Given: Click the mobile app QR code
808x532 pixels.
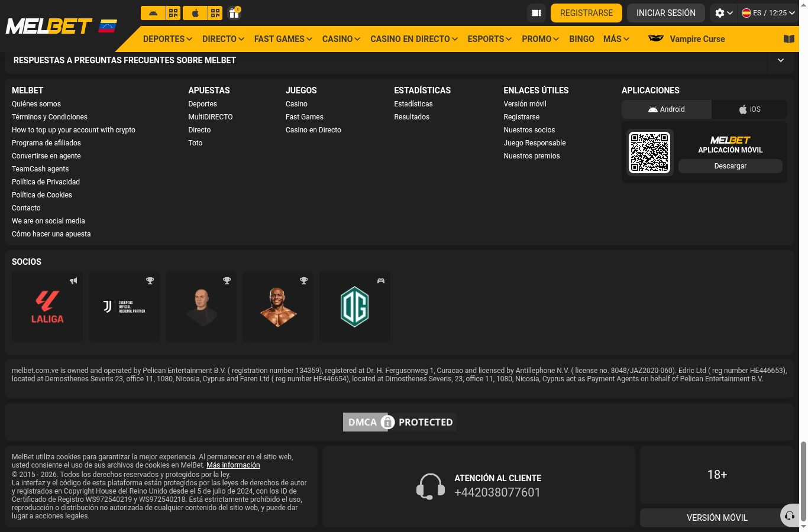Looking at the screenshot, I should 649,153.
